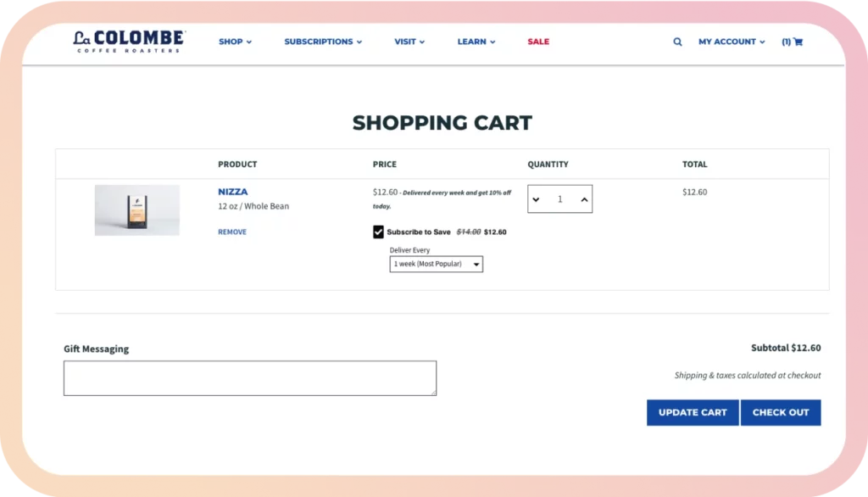Image resolution: width=868 pixels, height=497 pixels.
Task: Click the Subtotal $12.60 text
Action: tap(786, 348)
